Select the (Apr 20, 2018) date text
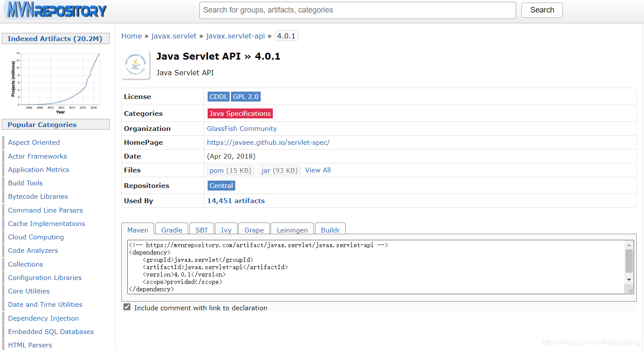Image resolution: width=644 pixels, height=350 pixels. (231, 156)
